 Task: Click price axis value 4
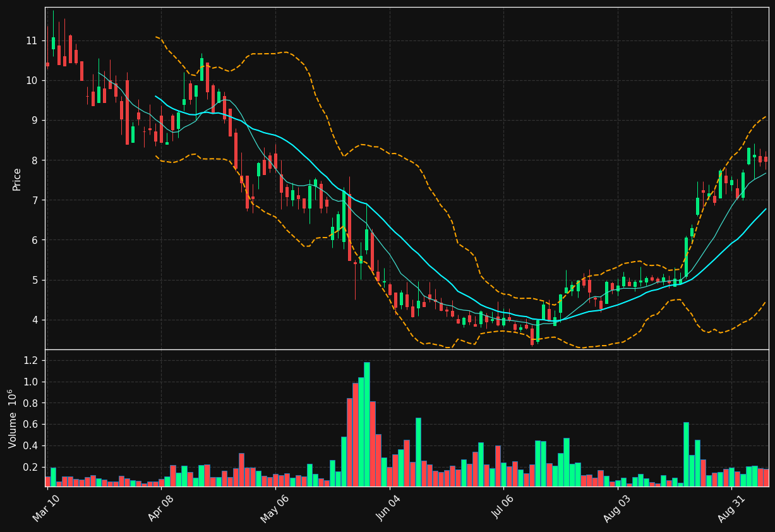pos(35,320)
